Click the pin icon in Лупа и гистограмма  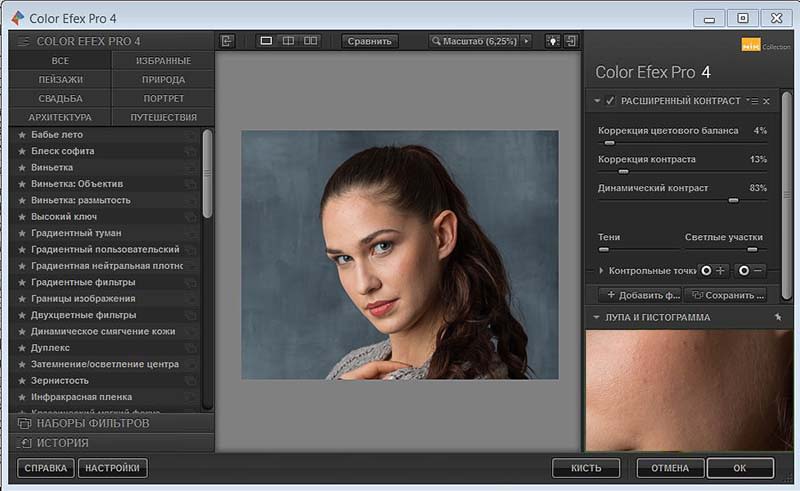(x=777, y=317)
